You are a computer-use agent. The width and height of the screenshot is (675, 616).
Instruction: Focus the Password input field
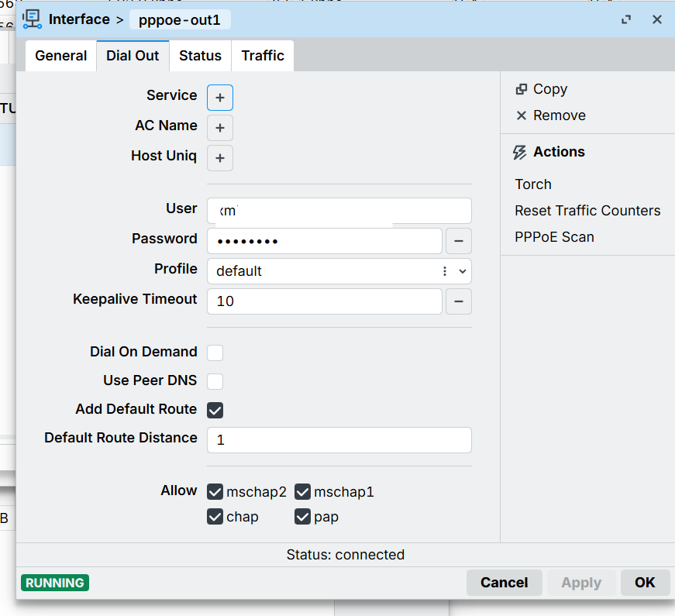325,241
